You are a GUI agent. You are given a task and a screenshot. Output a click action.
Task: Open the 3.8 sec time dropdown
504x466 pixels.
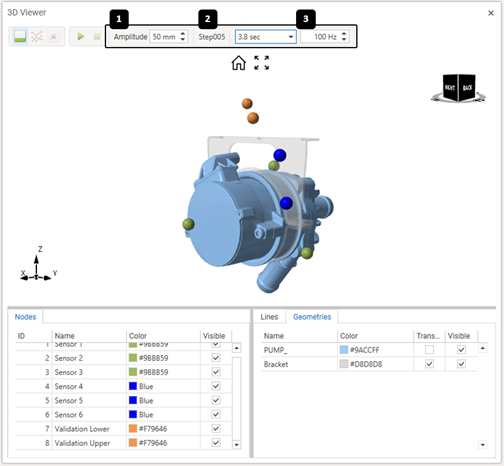pos(291,37)
